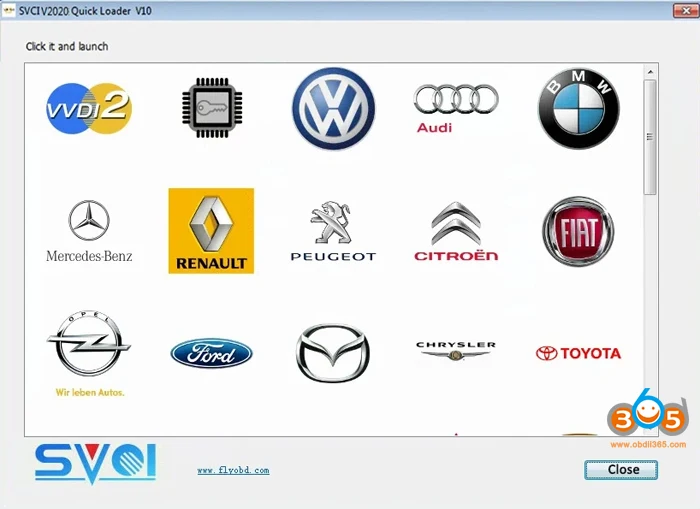Click the Close button

tap(621, 470)
